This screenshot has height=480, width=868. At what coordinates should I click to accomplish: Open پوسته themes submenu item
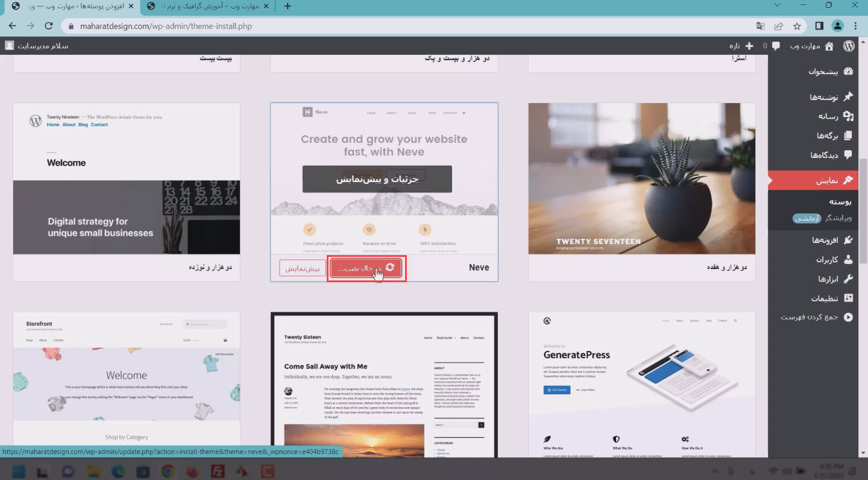[840, 201]
